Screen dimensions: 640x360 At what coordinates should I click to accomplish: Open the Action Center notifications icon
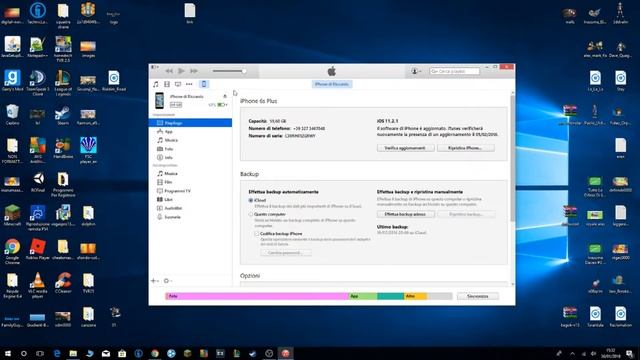pos(630,353)
